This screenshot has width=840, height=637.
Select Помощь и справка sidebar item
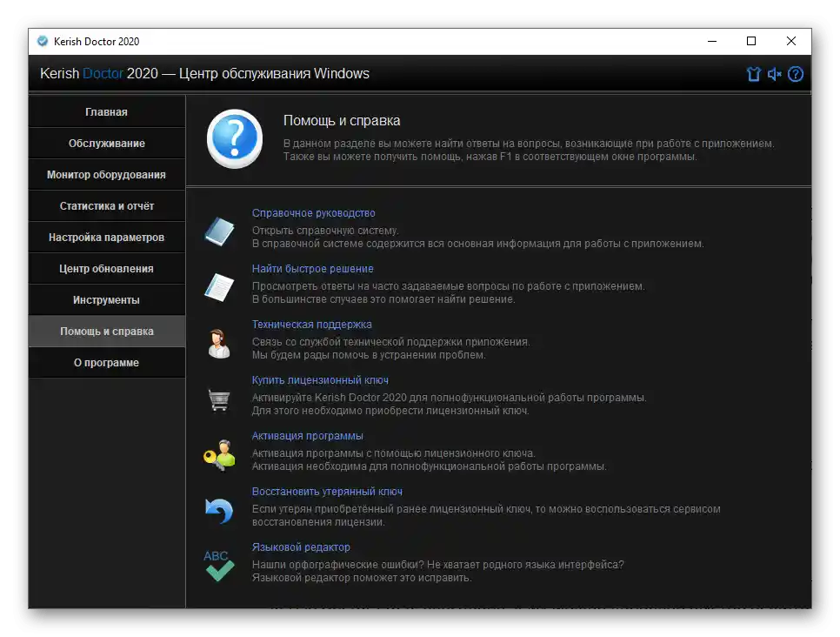coord(107,332)
